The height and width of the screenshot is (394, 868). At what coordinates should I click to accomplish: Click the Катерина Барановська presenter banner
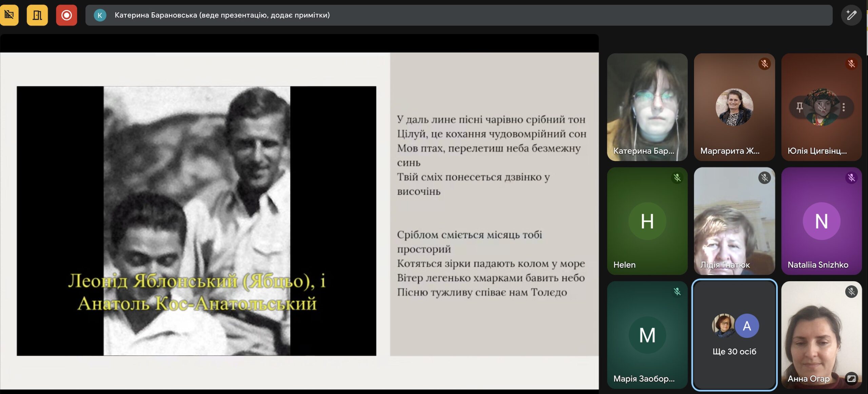(x=458, y=15)
